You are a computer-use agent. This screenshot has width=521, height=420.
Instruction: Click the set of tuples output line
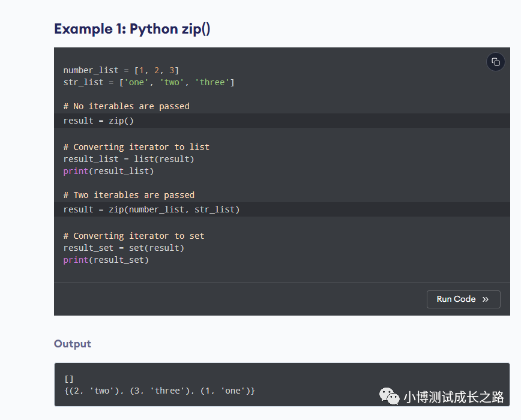(159, 391)
